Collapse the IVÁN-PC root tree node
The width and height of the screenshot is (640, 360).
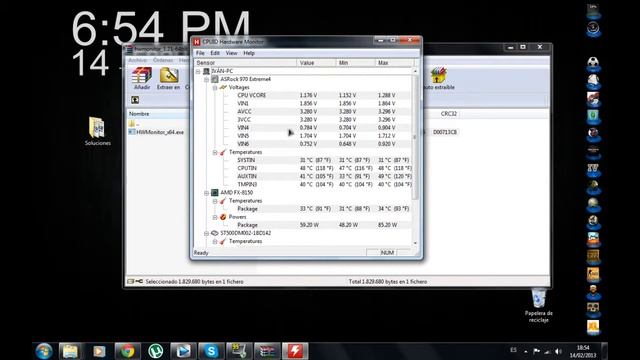pos(198,71)
